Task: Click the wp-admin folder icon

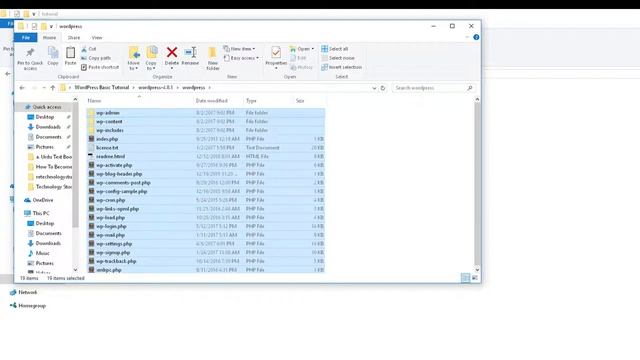Action: pos(91,113)
